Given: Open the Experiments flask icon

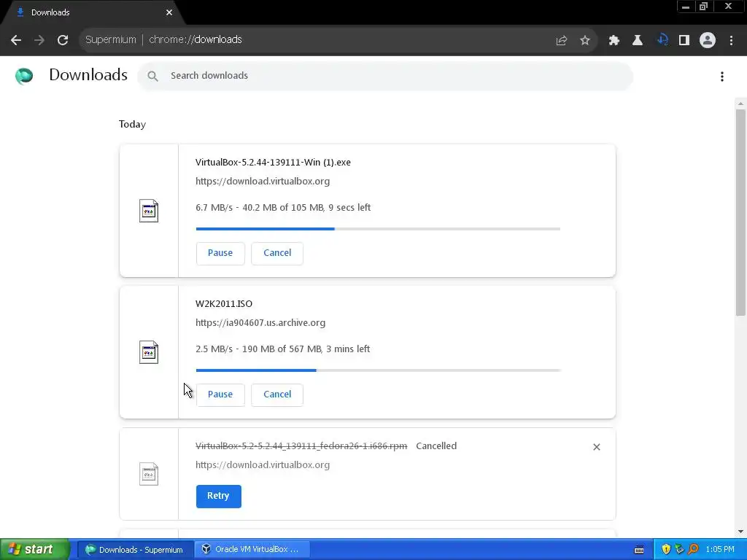Looking at the screenshot, I should point(638,41).
